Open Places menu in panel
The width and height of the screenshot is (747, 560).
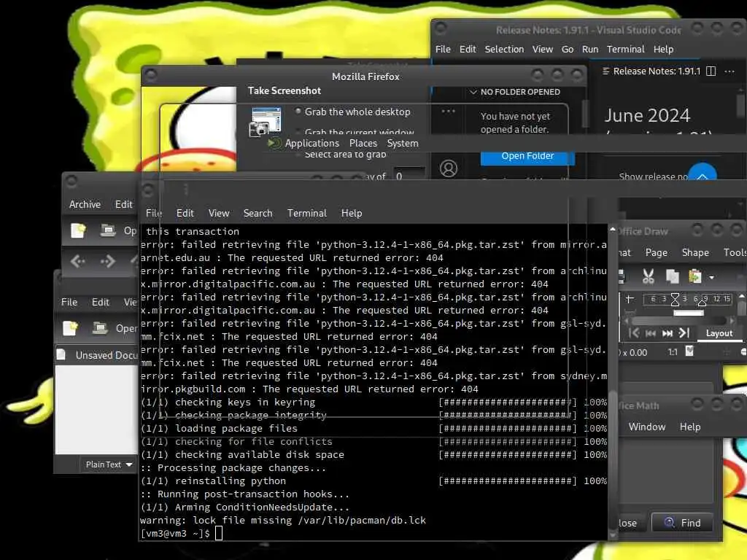click(x=363, y=143)
